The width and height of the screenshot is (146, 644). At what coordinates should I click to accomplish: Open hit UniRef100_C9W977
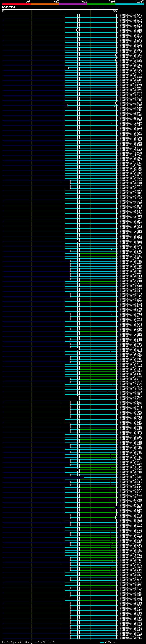(131, 20)
